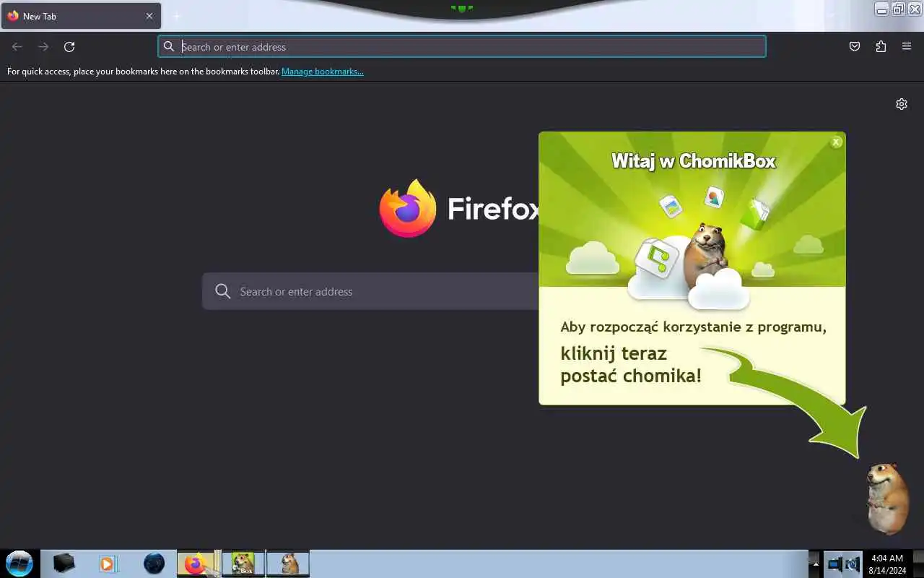Select the New Tab browser tab
Image resolution: width=924 pixels, height=578 pixels.
coord(81,16)
